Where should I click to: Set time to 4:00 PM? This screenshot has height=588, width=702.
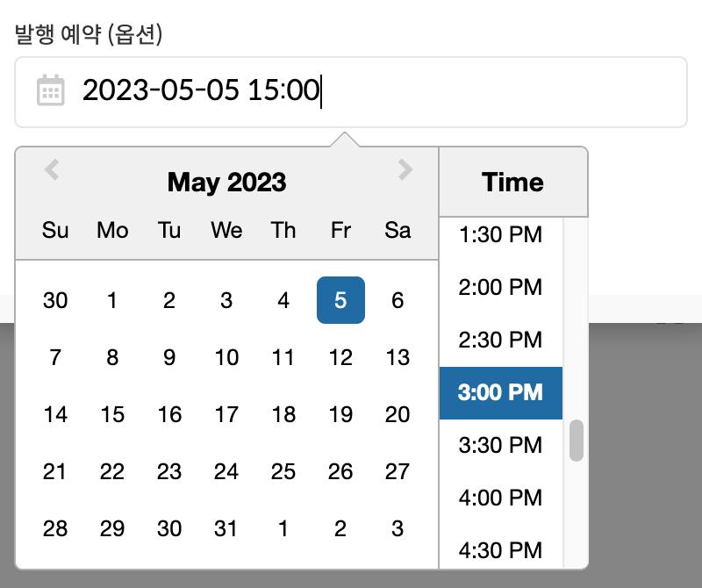[500, 498]
